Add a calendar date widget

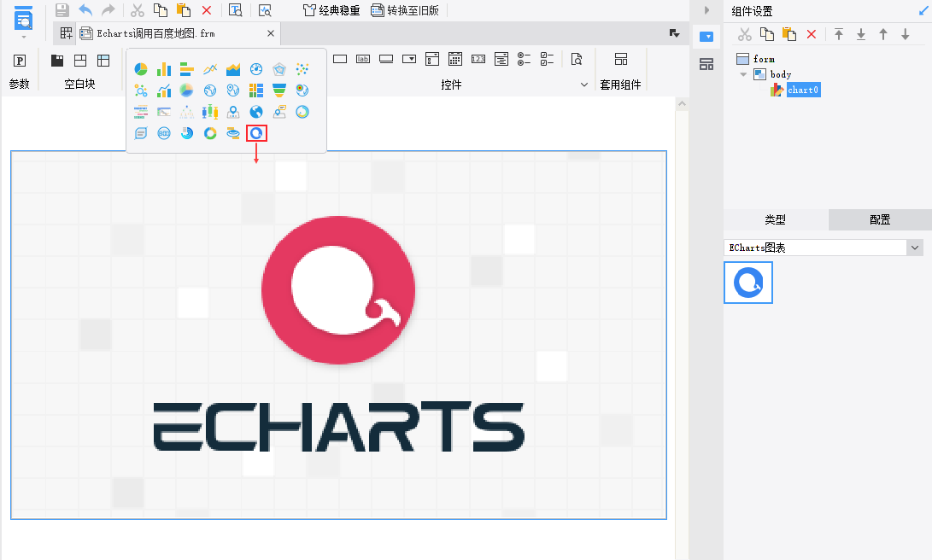coord(455,59)
